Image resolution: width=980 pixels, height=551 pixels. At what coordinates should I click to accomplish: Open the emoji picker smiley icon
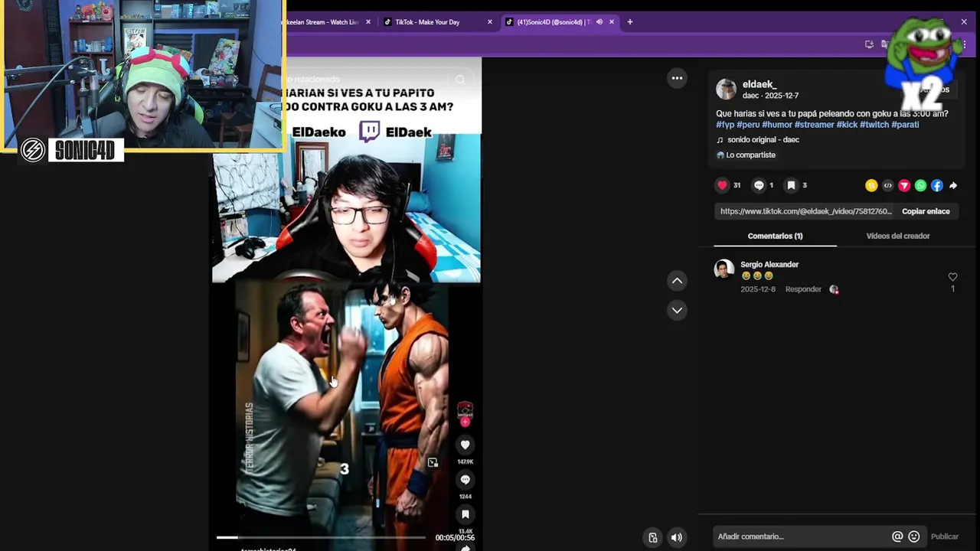point(913,536)
